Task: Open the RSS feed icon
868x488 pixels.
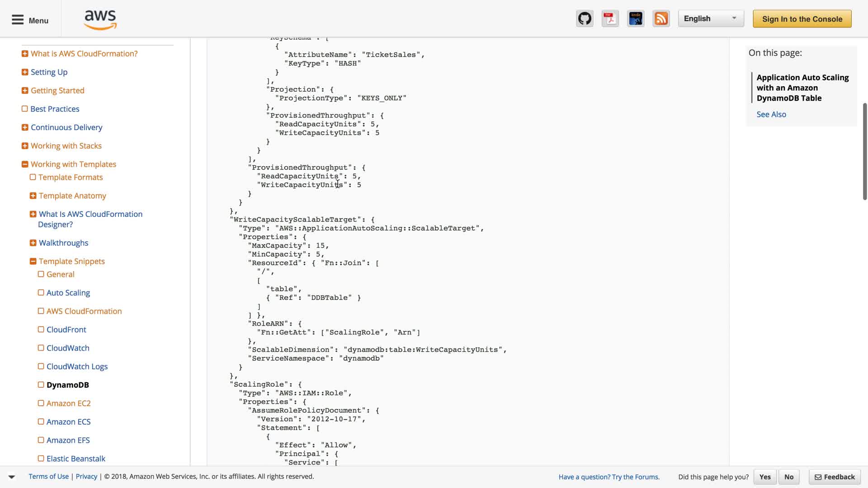Action: tap(661, 19)
